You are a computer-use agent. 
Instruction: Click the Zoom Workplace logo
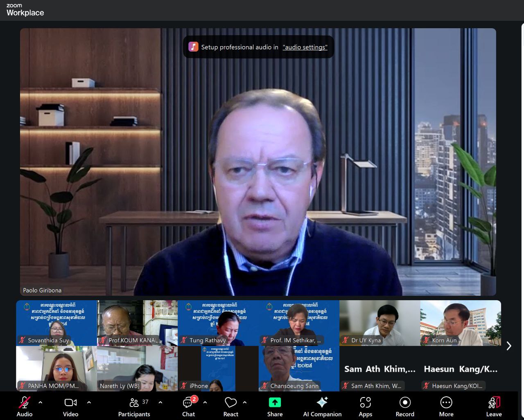(x=25, y=10)
